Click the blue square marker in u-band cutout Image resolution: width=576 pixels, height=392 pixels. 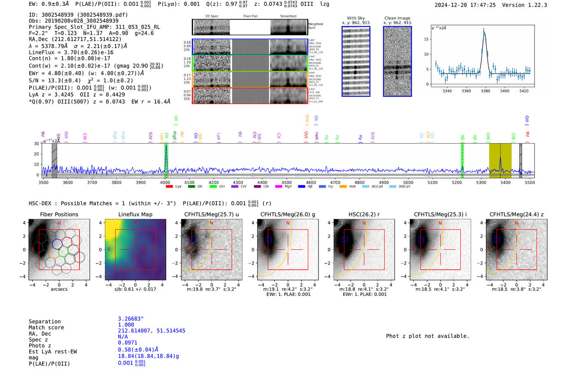pyautogui.click(x=193, y=239)
